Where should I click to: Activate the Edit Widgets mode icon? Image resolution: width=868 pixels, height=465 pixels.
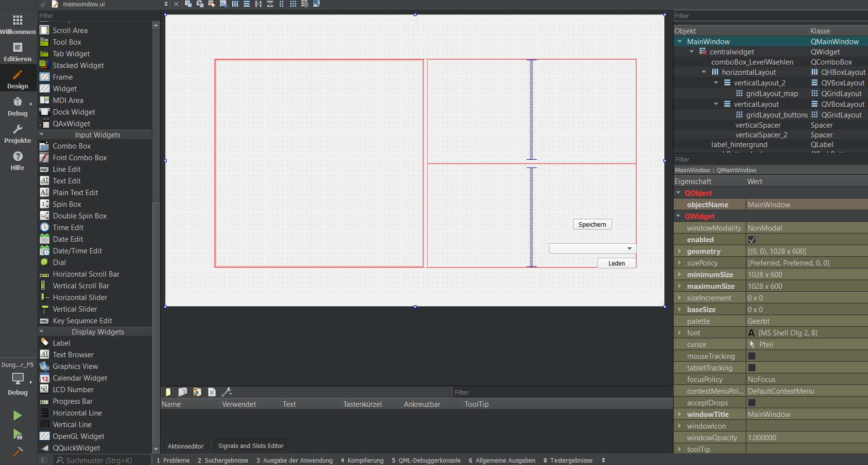[x=188, y=4]
